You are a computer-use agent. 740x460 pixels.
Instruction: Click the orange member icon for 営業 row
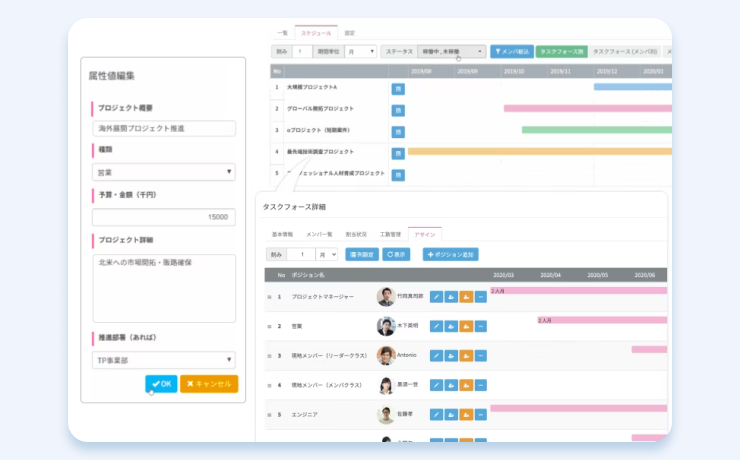466,326
